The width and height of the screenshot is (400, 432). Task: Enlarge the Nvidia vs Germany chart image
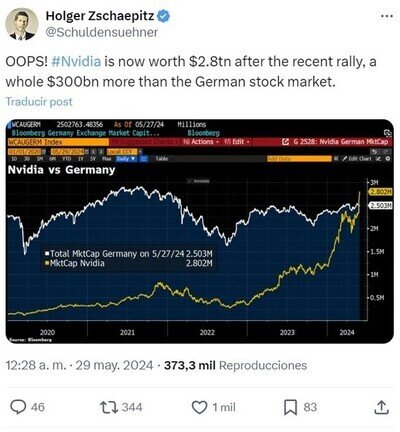coord(200,231)
